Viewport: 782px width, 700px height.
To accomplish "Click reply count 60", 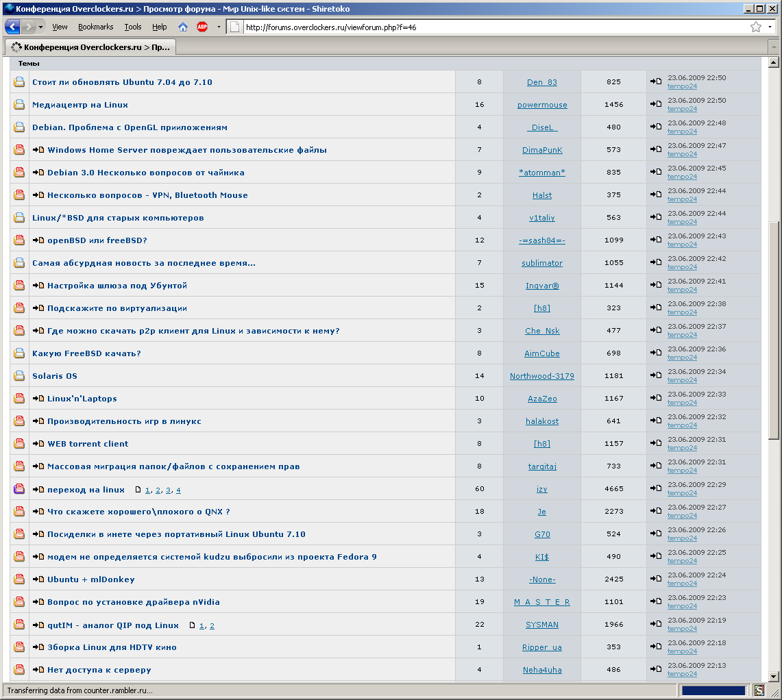I will coord(479,488).
